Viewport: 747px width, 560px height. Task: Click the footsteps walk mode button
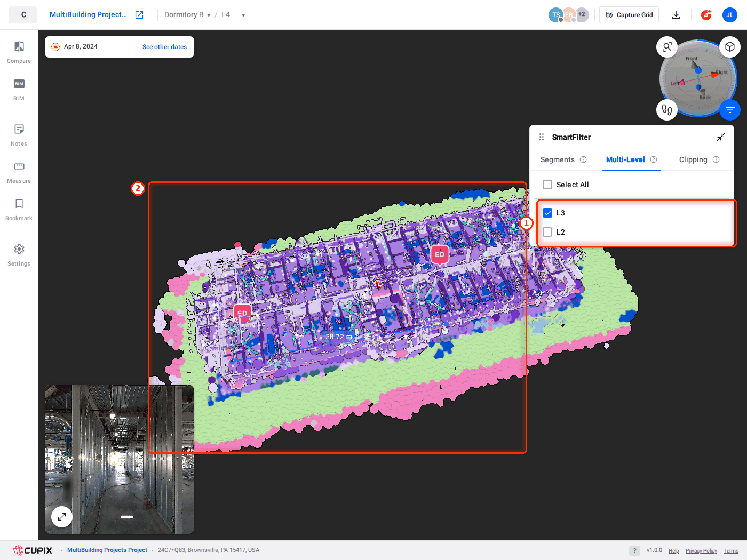tap(667, 110)
